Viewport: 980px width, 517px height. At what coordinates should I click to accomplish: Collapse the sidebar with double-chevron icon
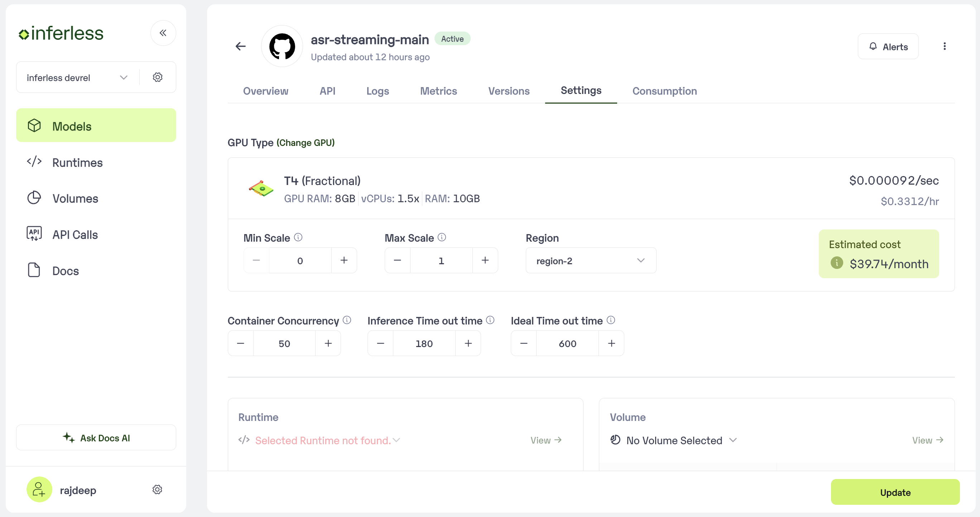pyautogui.click(x=163, y=33)
